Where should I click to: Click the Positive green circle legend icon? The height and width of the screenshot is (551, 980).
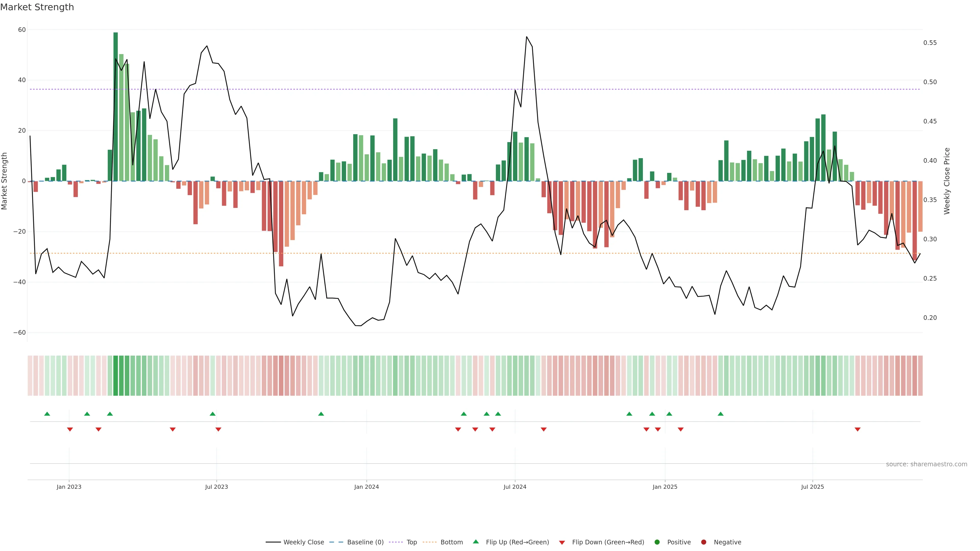tap(657, 542)
